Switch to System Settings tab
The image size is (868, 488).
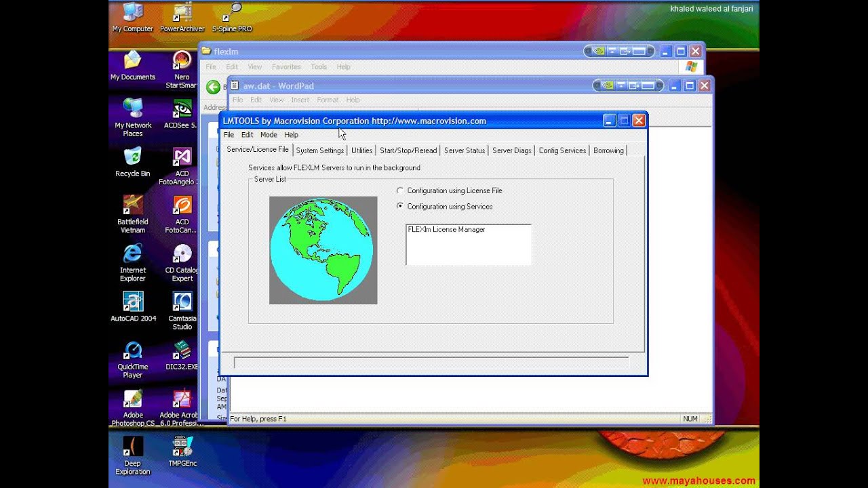[x=320, y=150]
